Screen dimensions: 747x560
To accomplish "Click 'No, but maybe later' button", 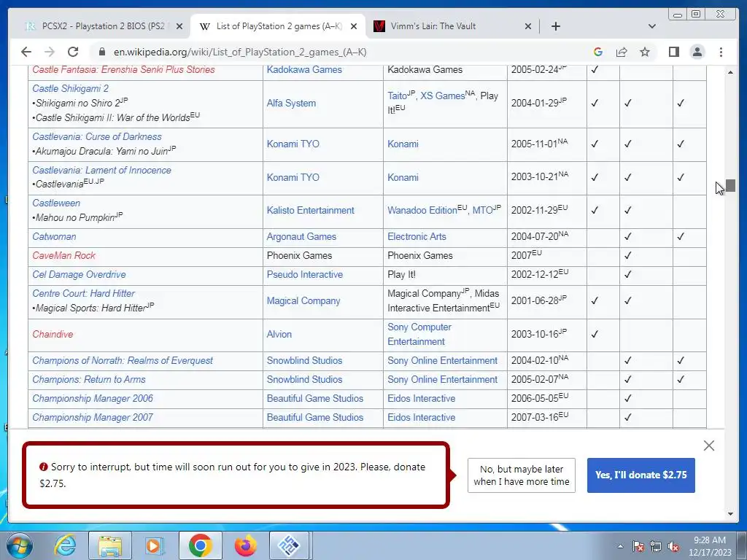I will 521,475.
